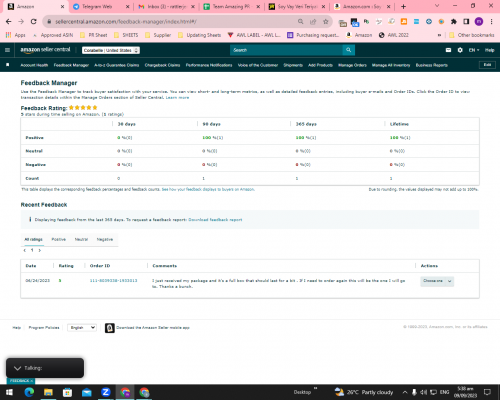500x400 pixels.
Task: Click the Amazon Seller Central logo
Action: (x=45, y=50)
